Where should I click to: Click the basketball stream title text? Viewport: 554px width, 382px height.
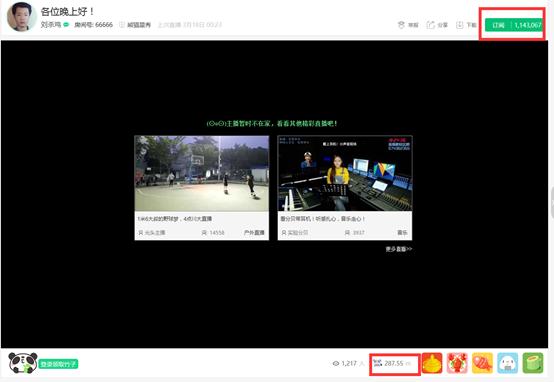[x=175, y=219]
